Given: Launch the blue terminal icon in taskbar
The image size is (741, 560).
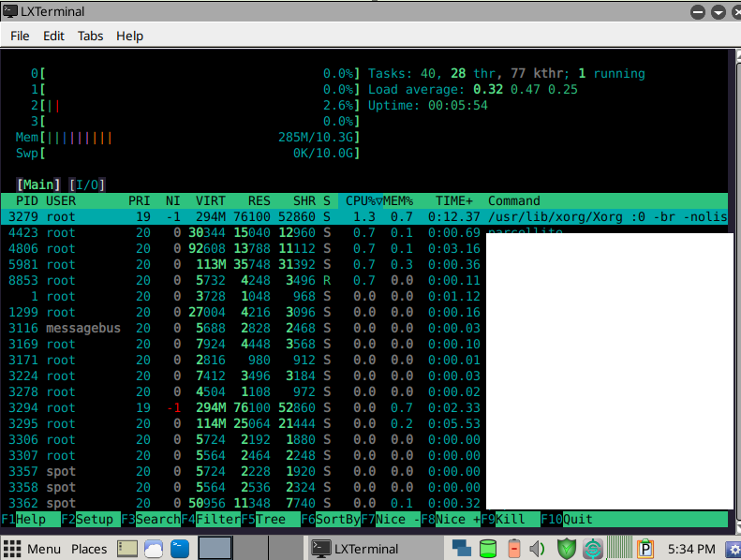Looking at the screenshot, I should (180, 549).
